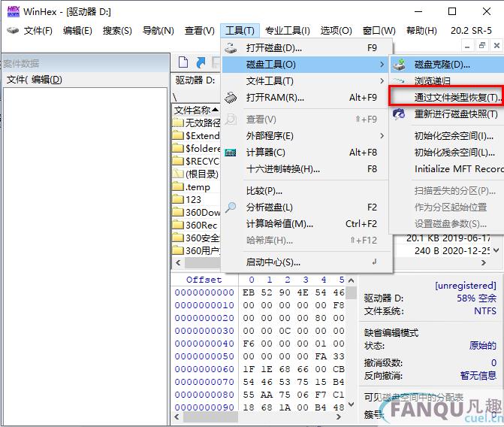
Task: Click the file list left scroll arrow
Action: (x=178, y=263)
